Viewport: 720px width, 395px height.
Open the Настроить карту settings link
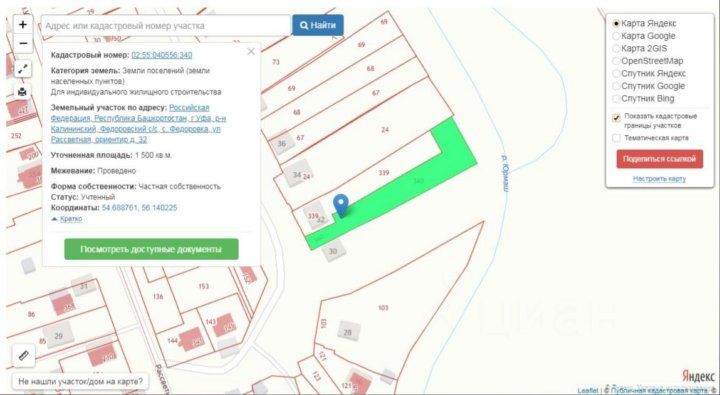click(659, 179)
